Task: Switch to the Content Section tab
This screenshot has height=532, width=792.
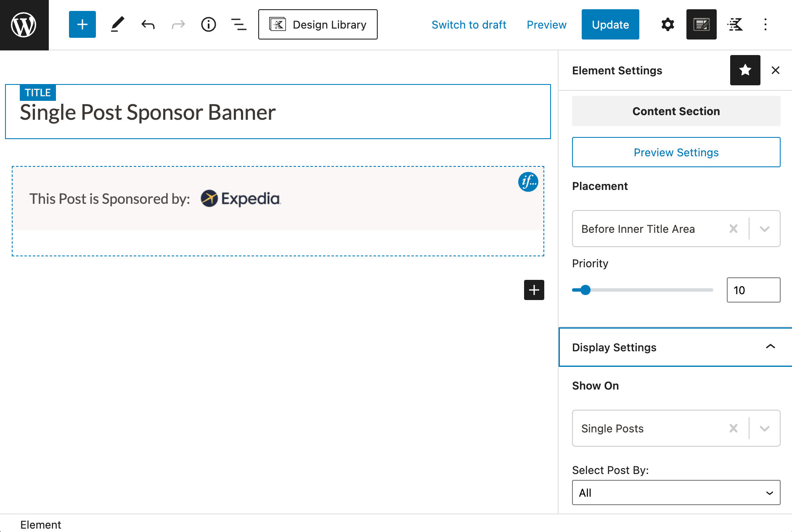Action: click(675, 111)
